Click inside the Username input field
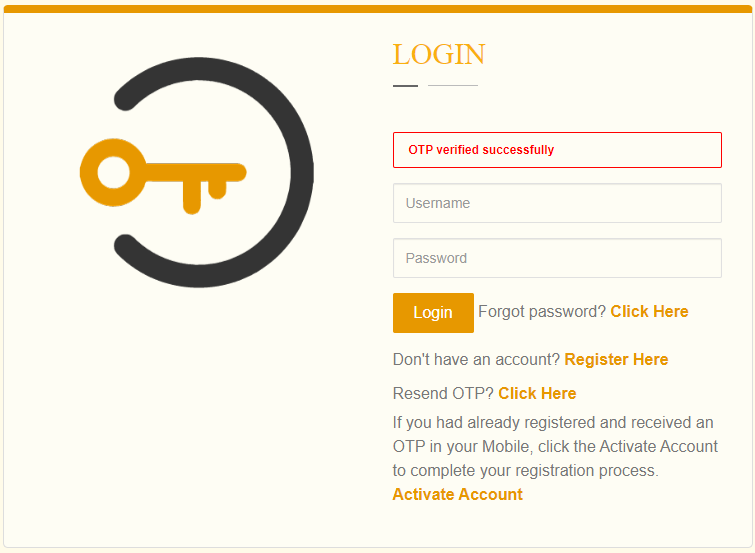755x553 pixels. click(x=557, y=203)
